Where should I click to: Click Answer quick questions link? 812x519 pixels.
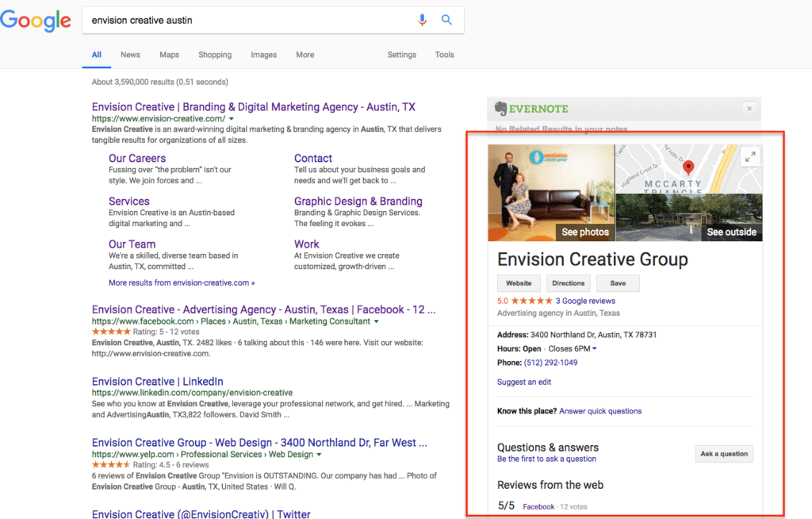tap(600, 411)
